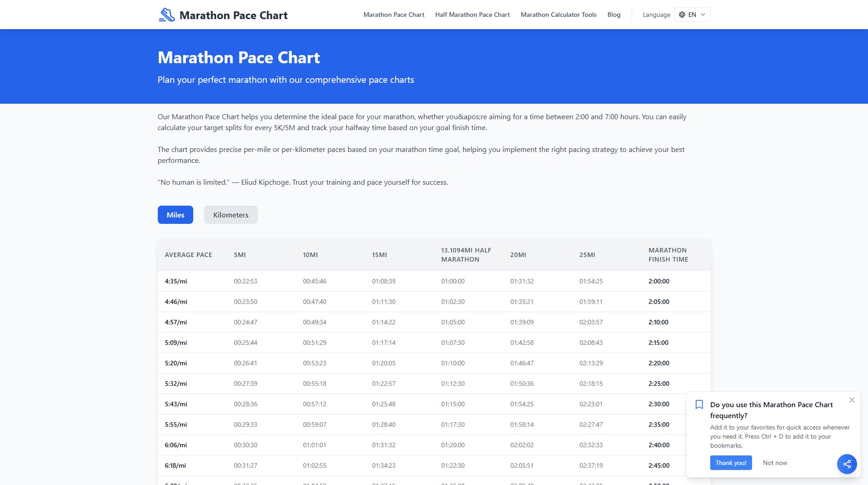Viewport: 868px width, 485px height.
Task: Open Half Marathon Pace Chart menu item
Action: tap(472, 15)
